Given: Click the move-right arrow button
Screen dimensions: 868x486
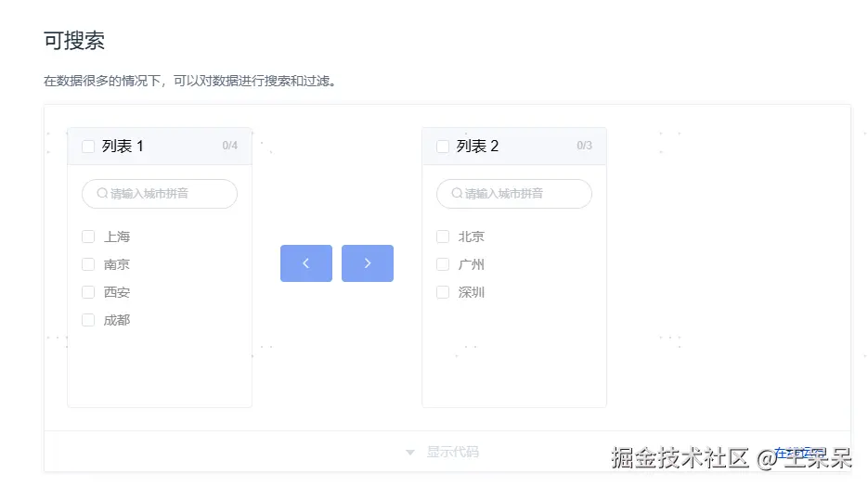Looking at the screenshot, I should click(x=368, y=263).
